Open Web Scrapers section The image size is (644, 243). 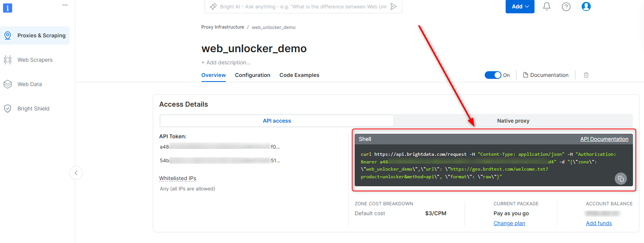[35, 60]
